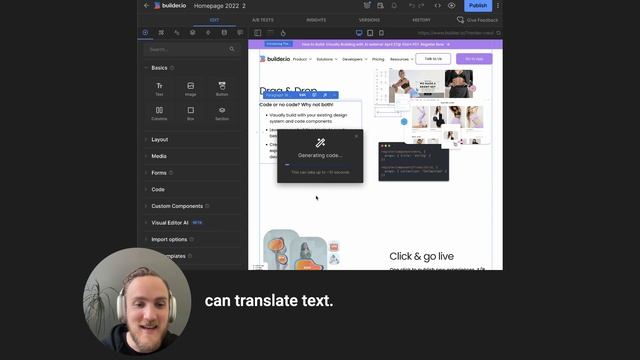The image size is (640, 360).
Task: Expand the Custom Components section
Action: point(177,206)
